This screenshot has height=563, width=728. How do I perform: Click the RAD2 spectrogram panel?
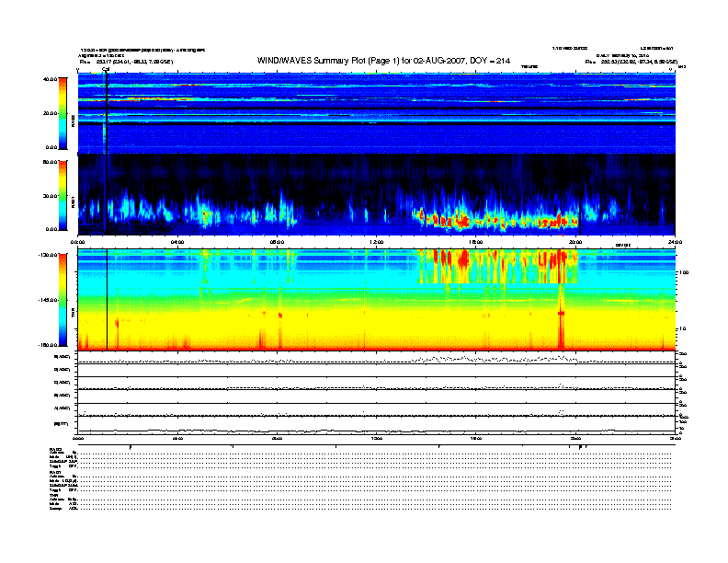click(x=377, y=113)
